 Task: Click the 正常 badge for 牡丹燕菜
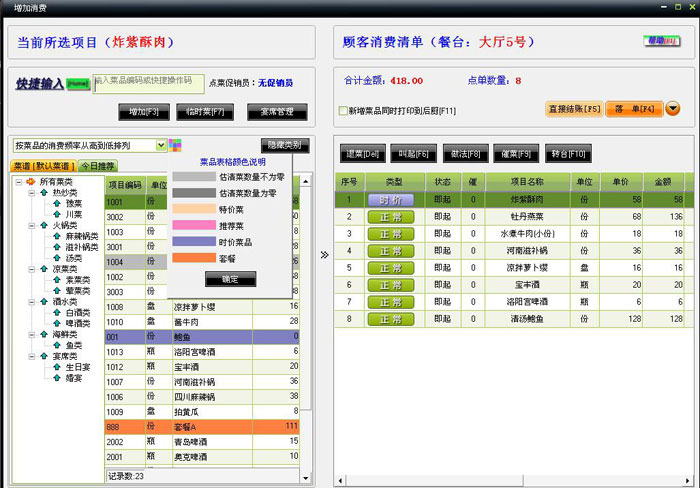click(389, 216)
